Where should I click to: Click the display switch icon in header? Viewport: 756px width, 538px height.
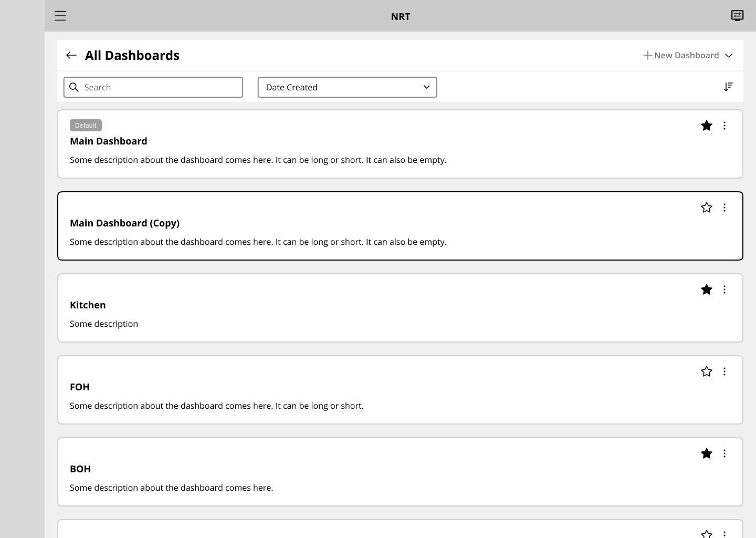coord(737,16)
